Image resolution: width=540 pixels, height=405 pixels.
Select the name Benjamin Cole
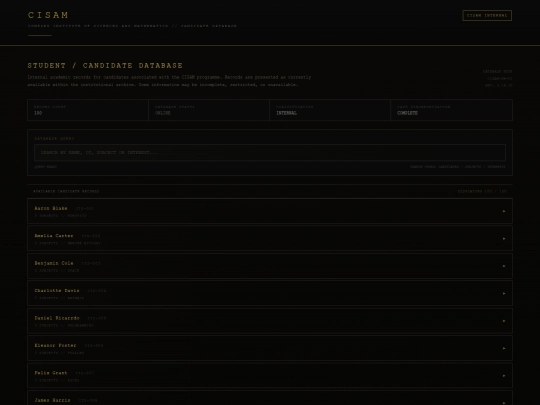pyautogui.click(x=54, y=263)
